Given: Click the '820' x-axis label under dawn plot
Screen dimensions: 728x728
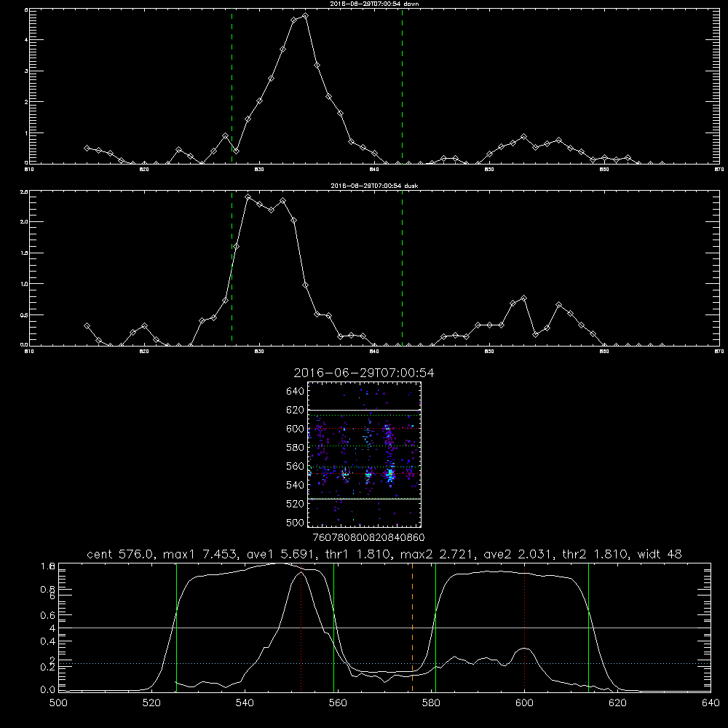Looking at the screenshot, I should point(144,170).
